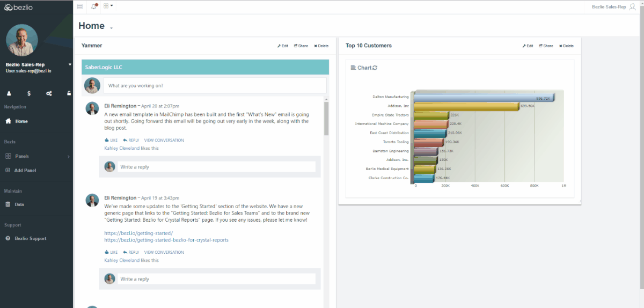Open the user account icon at top right
The image size is (644, 308).
(632, 6)
